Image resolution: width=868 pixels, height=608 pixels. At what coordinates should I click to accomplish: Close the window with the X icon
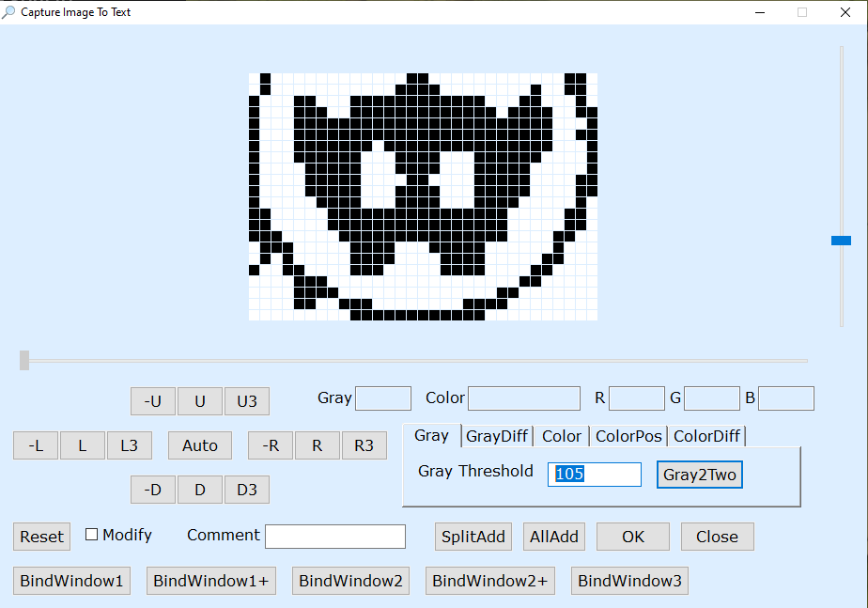tap(845, 12)
